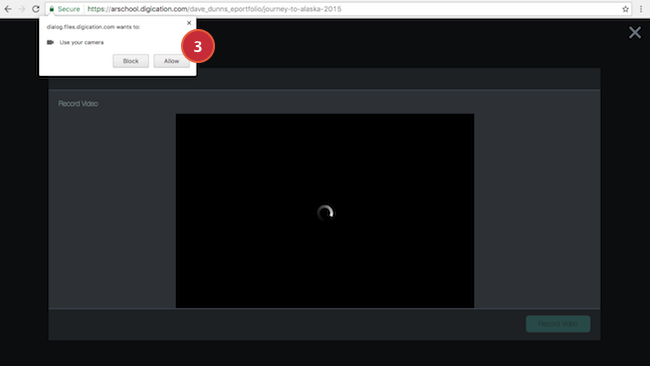Click the browser back arrow
This screenshot has height=366, width=650.
8,9
